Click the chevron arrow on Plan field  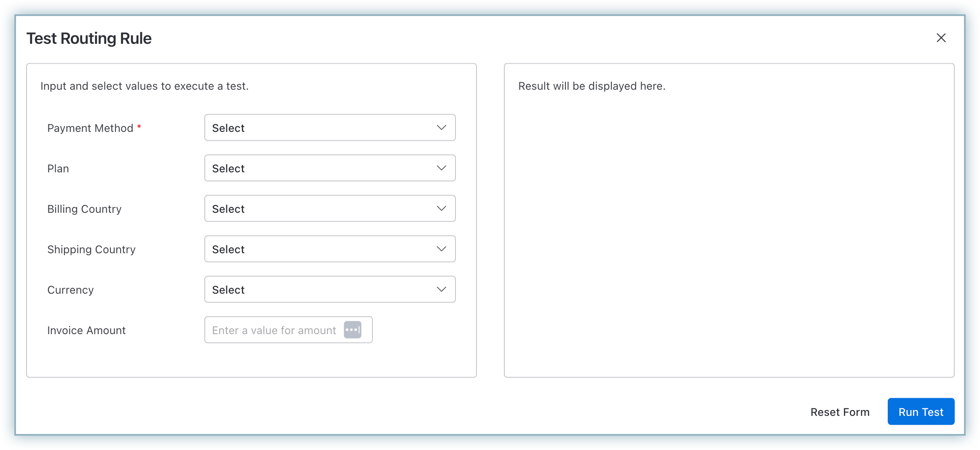tap(441, 168)
